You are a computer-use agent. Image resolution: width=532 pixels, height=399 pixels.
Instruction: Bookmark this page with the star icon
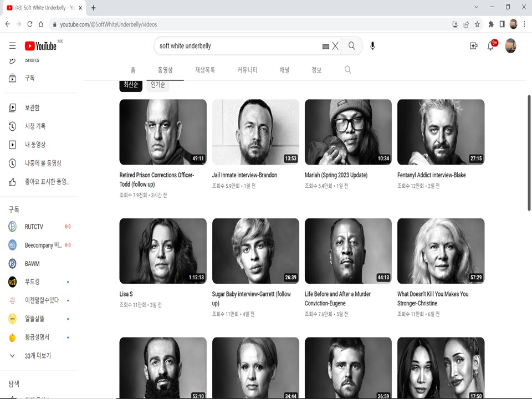point(477,24)
